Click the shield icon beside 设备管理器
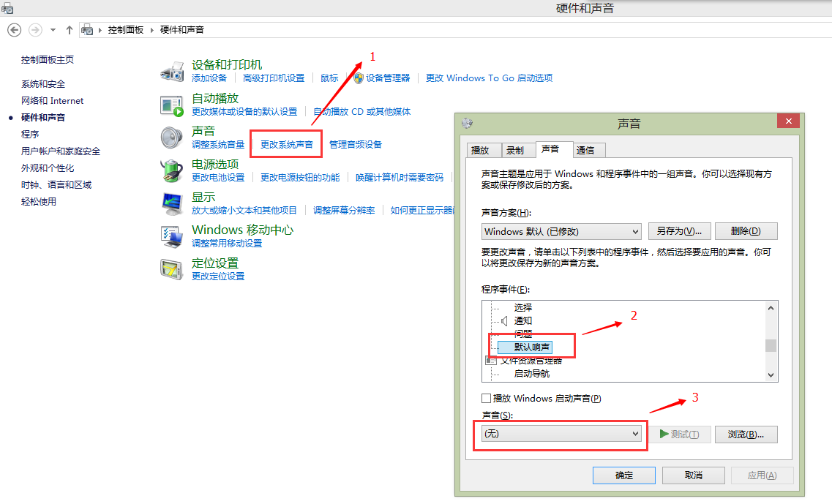The height and width of the screenshot is (504, 832). click(x=359, y=78)
